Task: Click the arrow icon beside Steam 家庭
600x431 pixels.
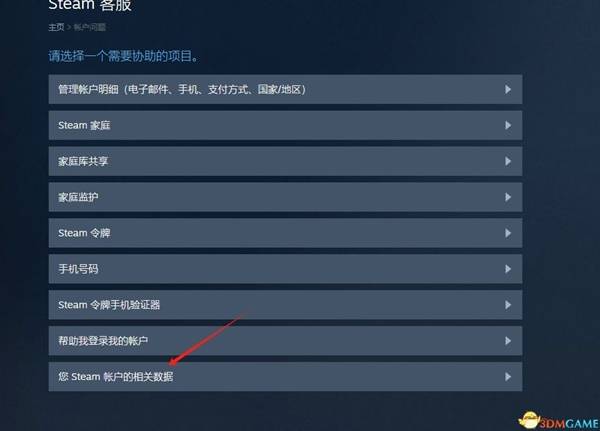Action: pos(508,126)
